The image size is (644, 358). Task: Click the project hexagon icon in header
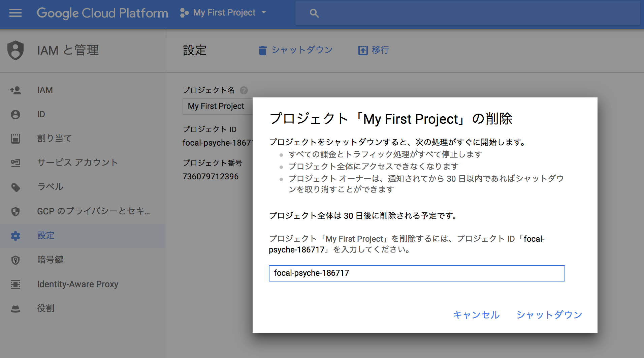(x=184, y=13)
